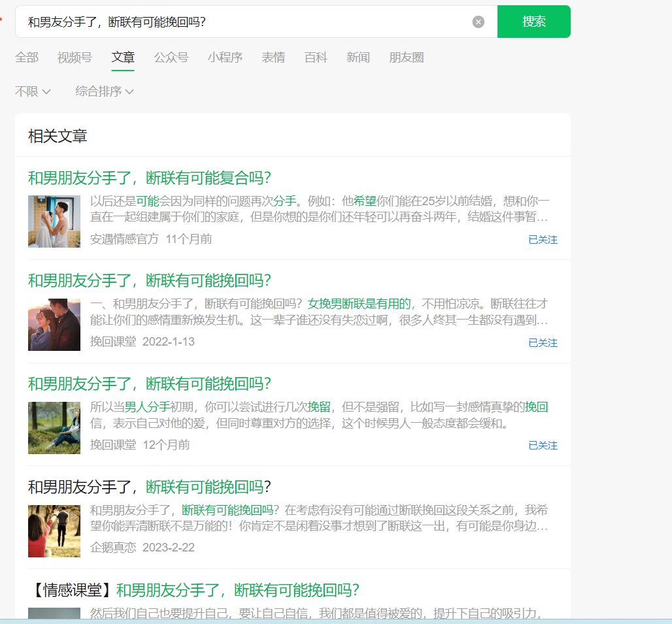
Task: Click snippet starting 以后还是可能会因为同样的问题
Action: coord(319,209)
